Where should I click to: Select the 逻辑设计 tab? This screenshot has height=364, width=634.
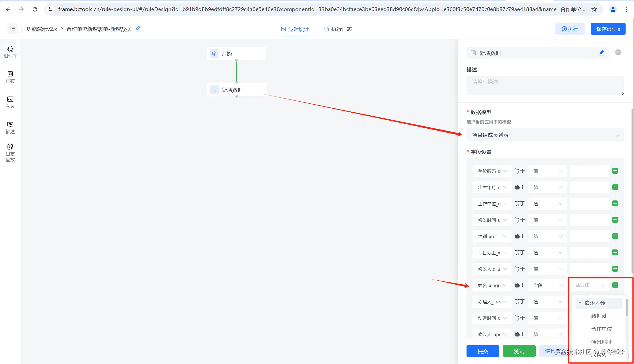295,29
